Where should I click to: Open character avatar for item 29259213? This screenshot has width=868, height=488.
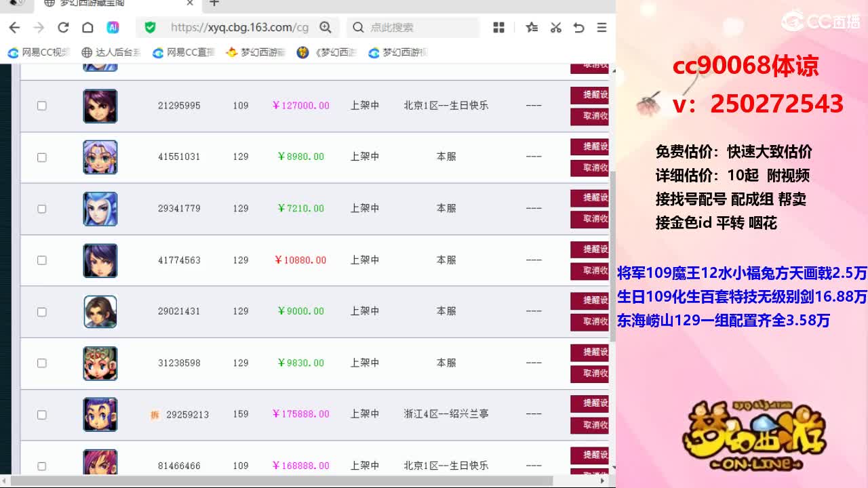100,414
